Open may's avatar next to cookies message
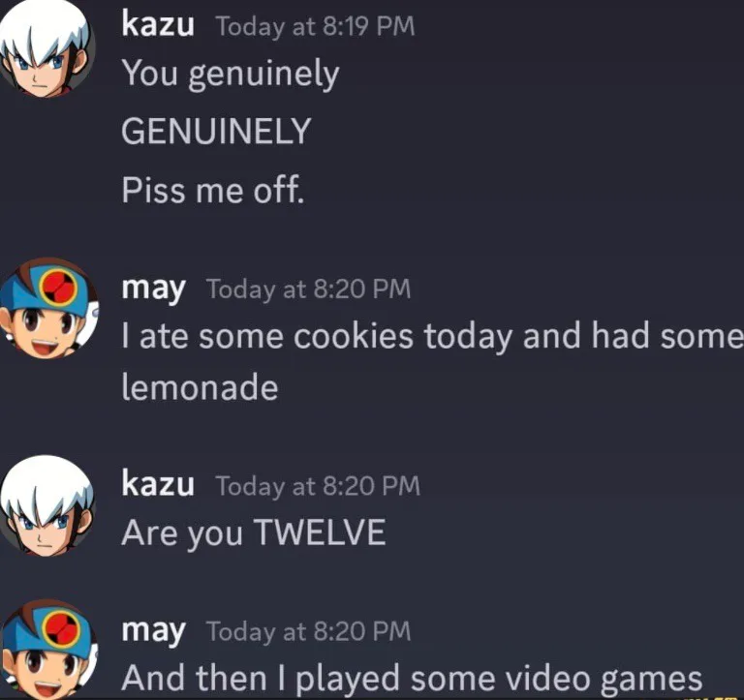This screenshot has width=744, height=700. pyautogui.click(x=47, y=308)
